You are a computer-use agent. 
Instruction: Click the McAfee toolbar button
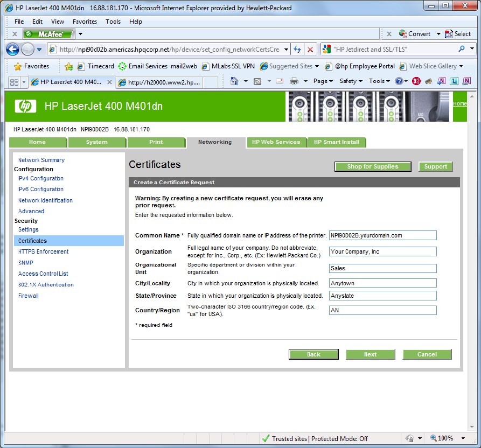(49, 34)
